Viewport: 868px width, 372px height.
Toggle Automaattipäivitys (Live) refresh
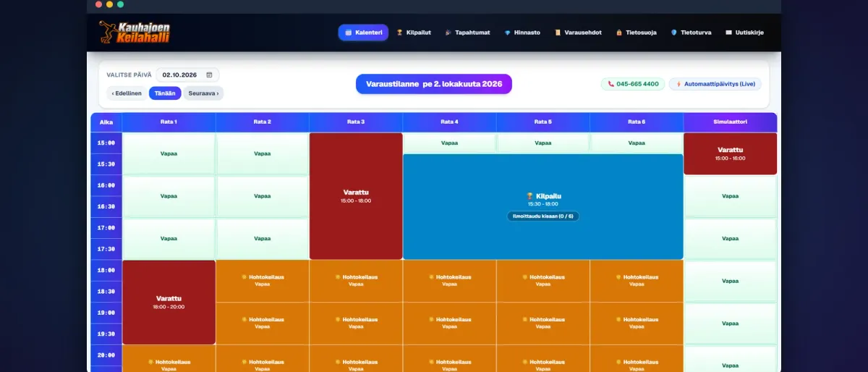[715, 84]
